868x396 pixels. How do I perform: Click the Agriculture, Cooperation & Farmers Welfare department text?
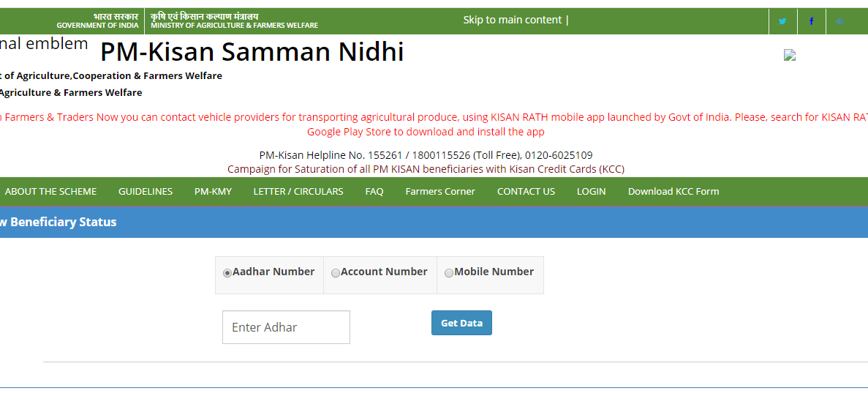click(x=110, y=76)
